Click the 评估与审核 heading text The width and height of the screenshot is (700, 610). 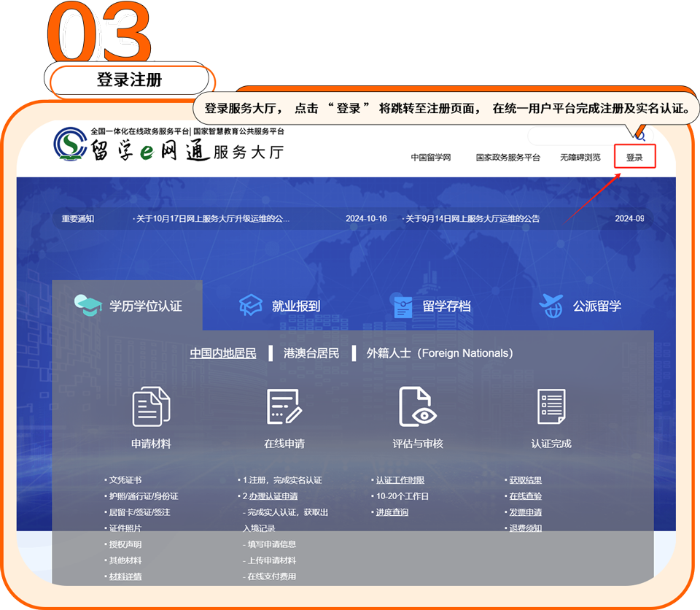[x=417, y=444]
